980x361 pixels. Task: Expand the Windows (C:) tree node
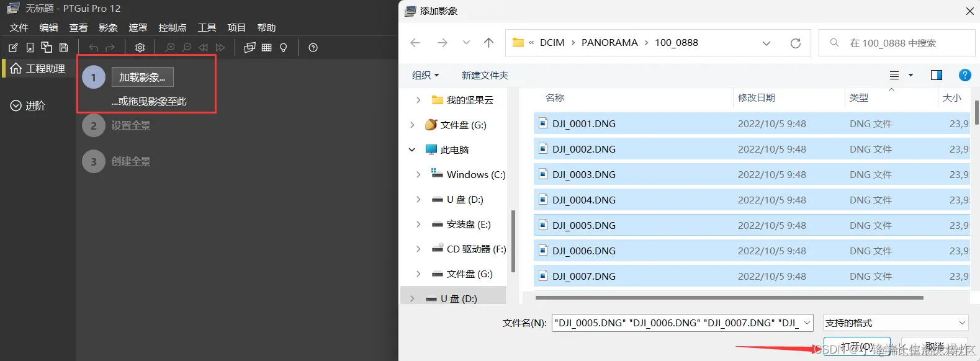click(x=418, y=174)
